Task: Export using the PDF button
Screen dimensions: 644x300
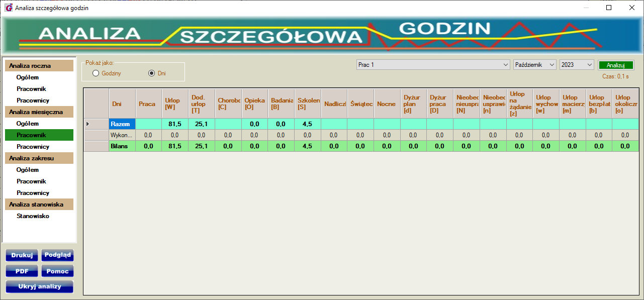Action: point(22,272)
